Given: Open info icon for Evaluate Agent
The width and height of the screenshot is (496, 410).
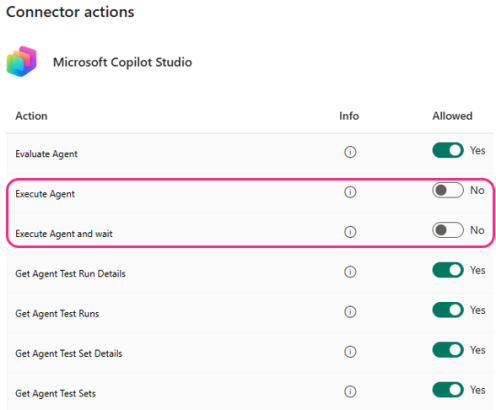Looking at the screenshot, I should click(x=350, y=152).
